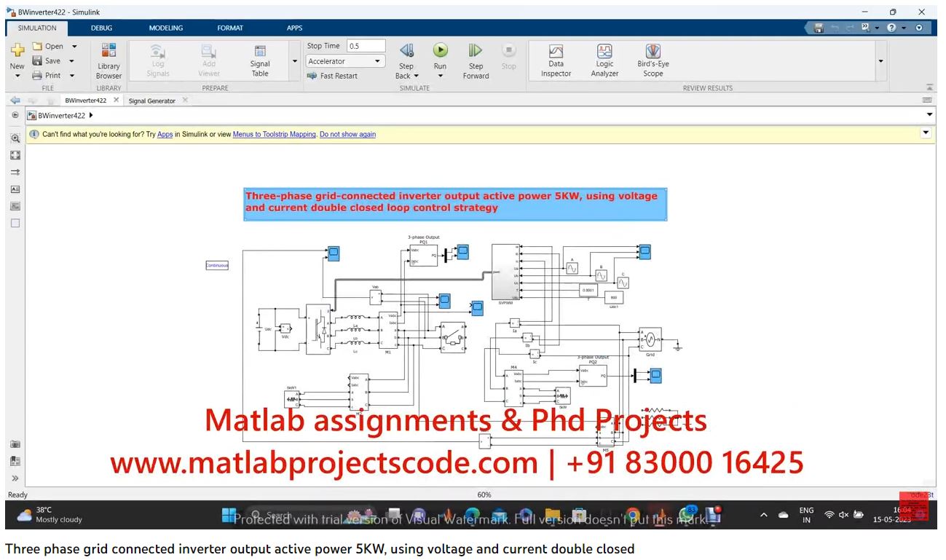Switch to the DEBUG ribbon tab

tap(102, 28)
